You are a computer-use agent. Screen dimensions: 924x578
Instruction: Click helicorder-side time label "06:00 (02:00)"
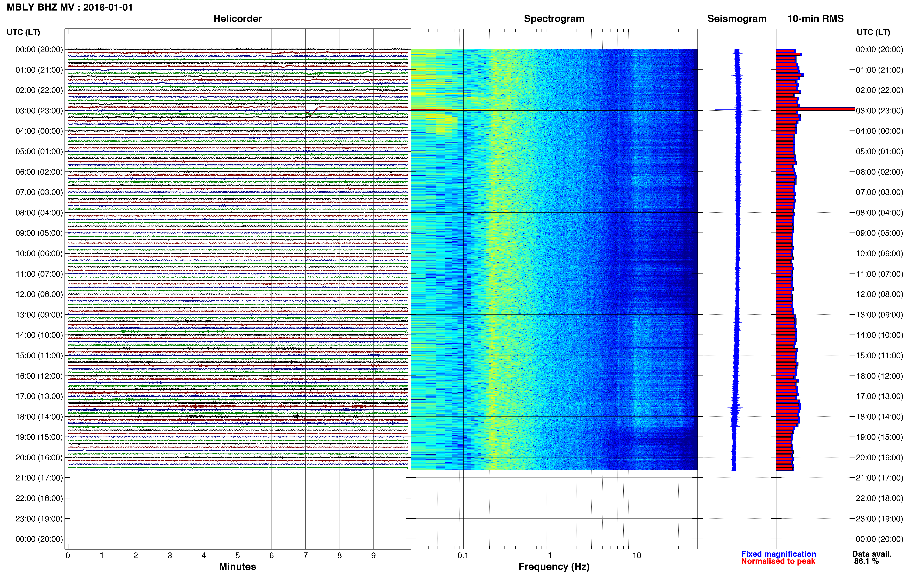tap(39, 172)
